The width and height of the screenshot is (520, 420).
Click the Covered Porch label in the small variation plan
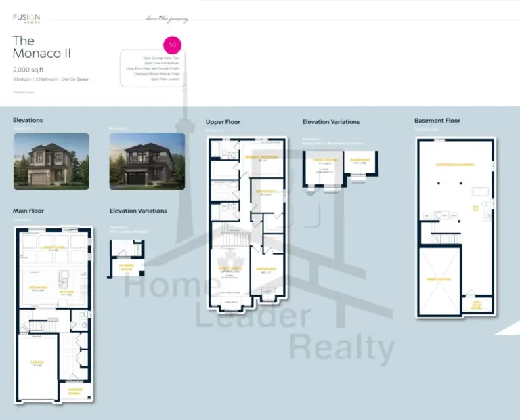click(x=127, y=268)
